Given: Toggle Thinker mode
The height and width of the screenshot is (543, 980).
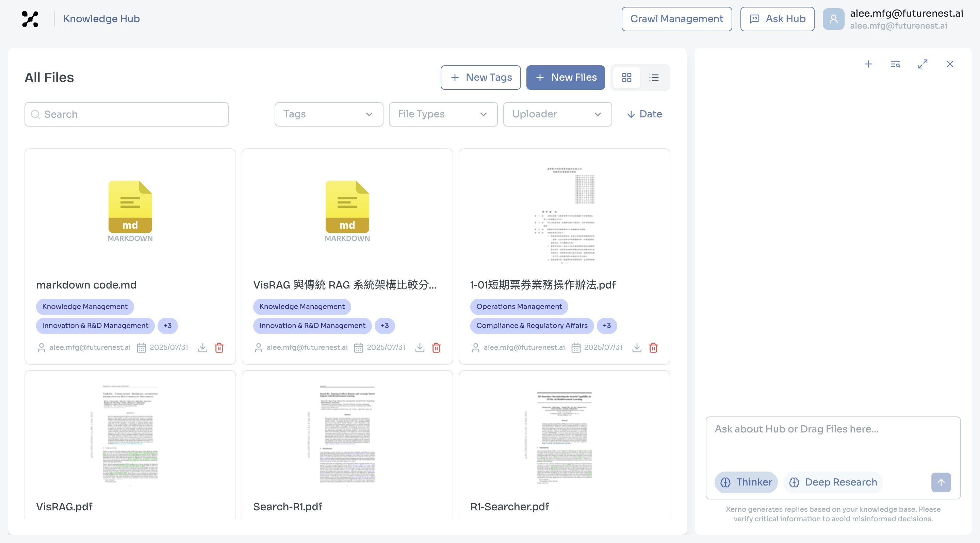Looking at the screenshot, I should (x=746, y=482).
